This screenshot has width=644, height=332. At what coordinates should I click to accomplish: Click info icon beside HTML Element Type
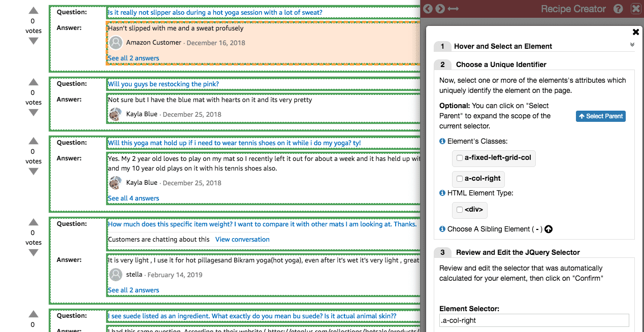[442, 193]
